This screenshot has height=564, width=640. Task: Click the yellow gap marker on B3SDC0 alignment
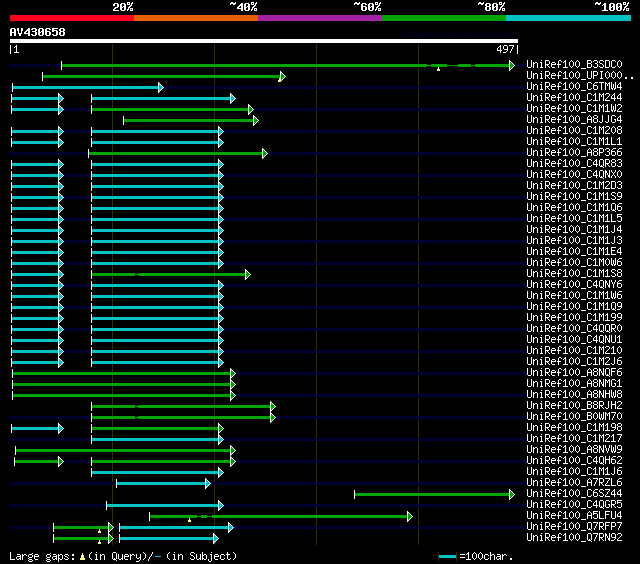click(x=437, y=70)
